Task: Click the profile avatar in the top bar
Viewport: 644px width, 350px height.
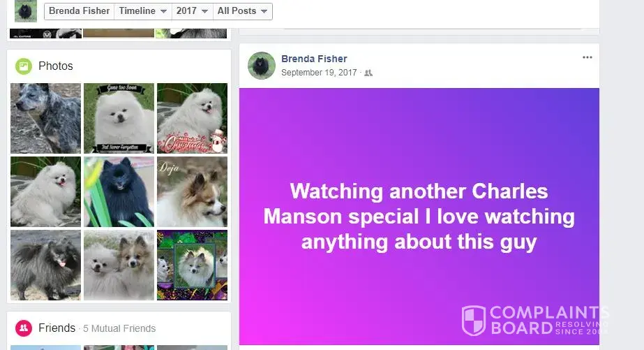Action: (26, 11)
